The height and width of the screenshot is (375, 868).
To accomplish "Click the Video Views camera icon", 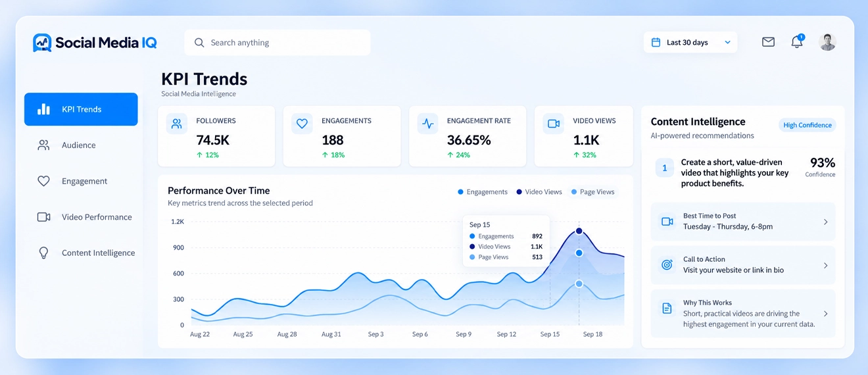I will pos(554,124).
